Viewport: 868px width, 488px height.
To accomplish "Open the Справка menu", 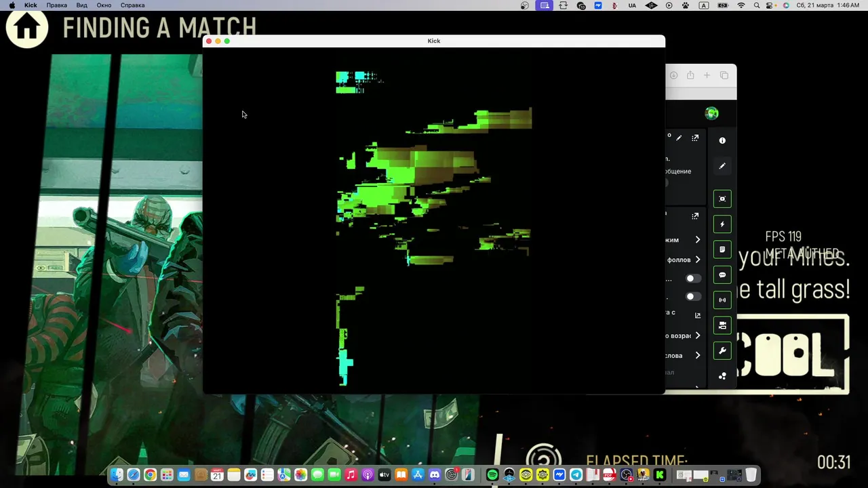I will [132, 5].
